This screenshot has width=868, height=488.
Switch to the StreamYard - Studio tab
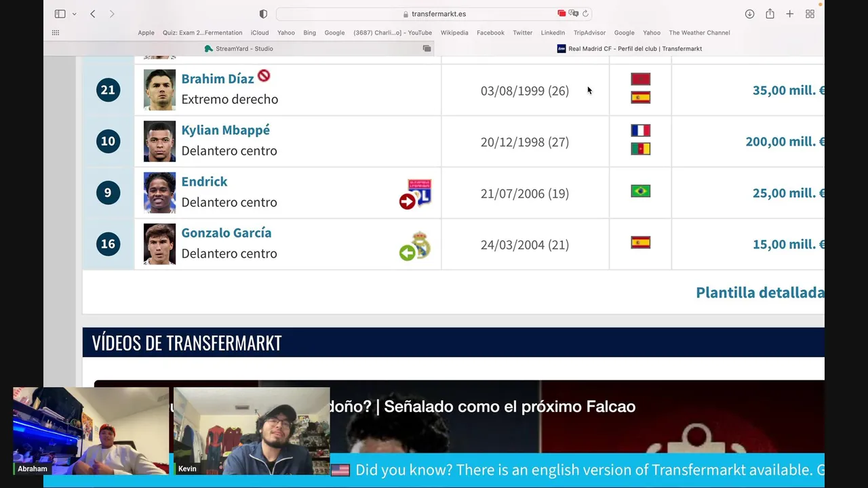[x=239, y=49]
